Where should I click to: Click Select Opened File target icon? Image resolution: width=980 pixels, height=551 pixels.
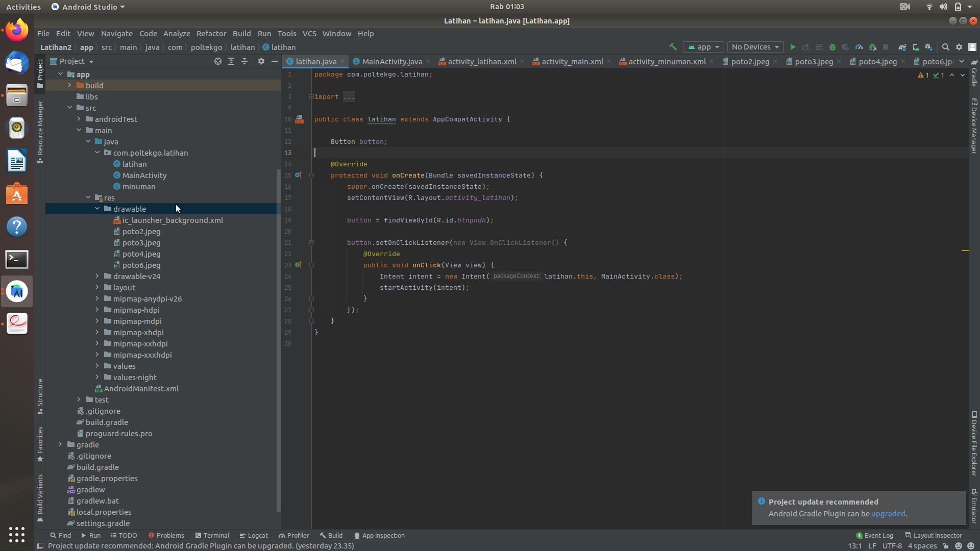point(218,61)
